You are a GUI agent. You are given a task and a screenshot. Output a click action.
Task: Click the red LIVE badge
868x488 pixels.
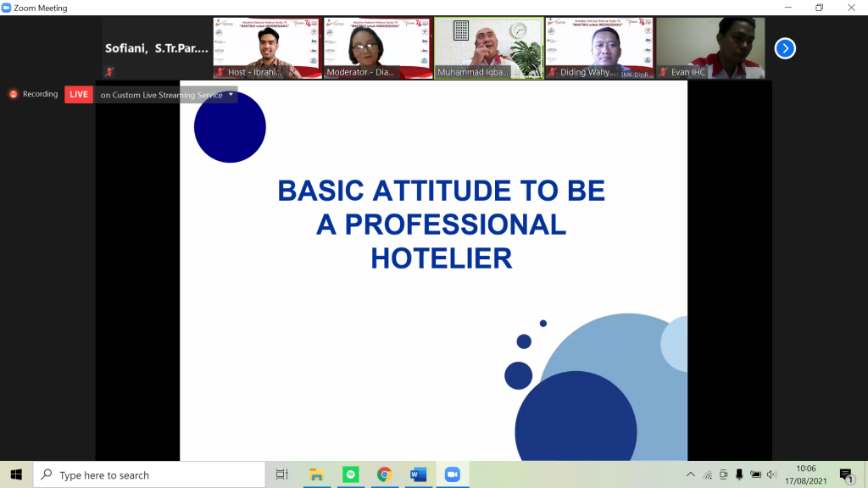(x=79, y=95)
